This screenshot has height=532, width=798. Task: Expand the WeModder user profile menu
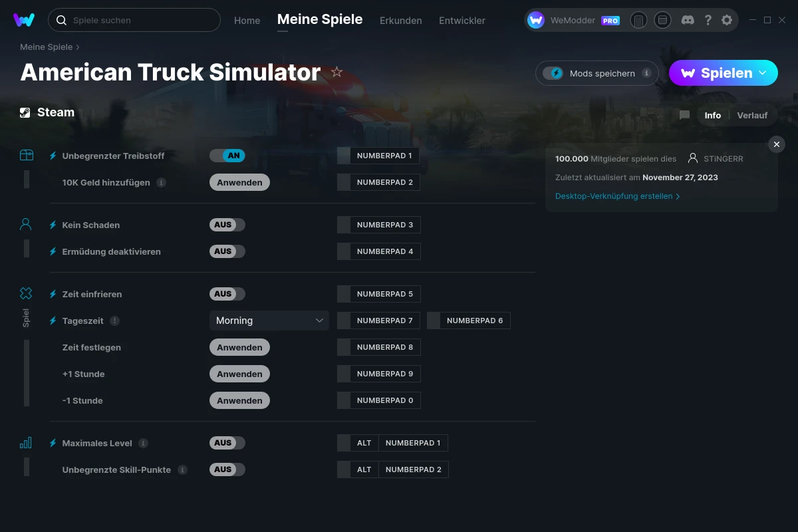tap(574, 20)
